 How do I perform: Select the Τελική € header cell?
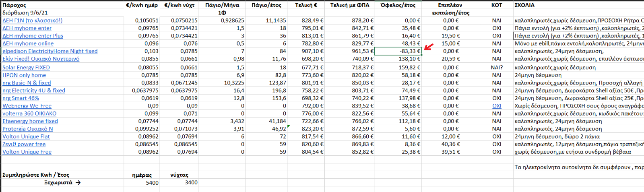(x=306, y=5)
